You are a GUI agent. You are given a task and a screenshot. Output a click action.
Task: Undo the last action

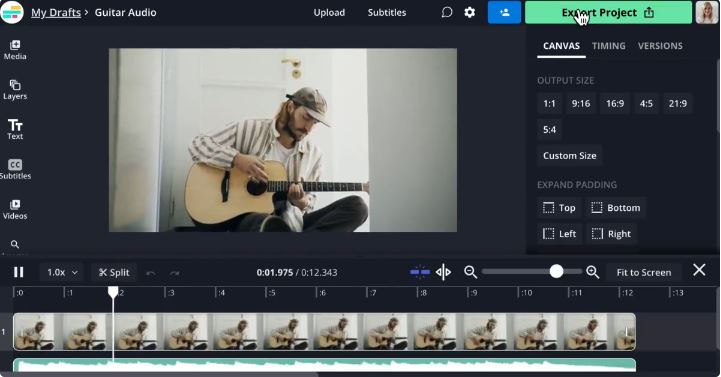click(x=150, y=273)
